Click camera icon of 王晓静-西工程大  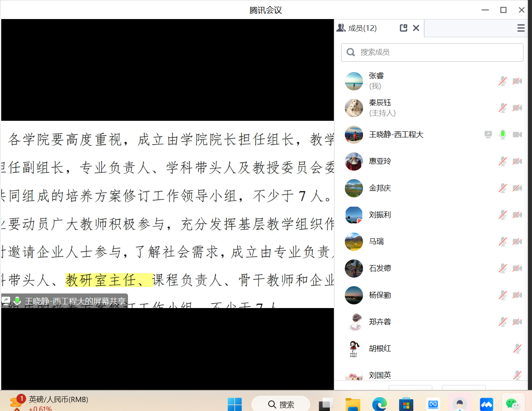pyautogui.click(x=517, y=135)
